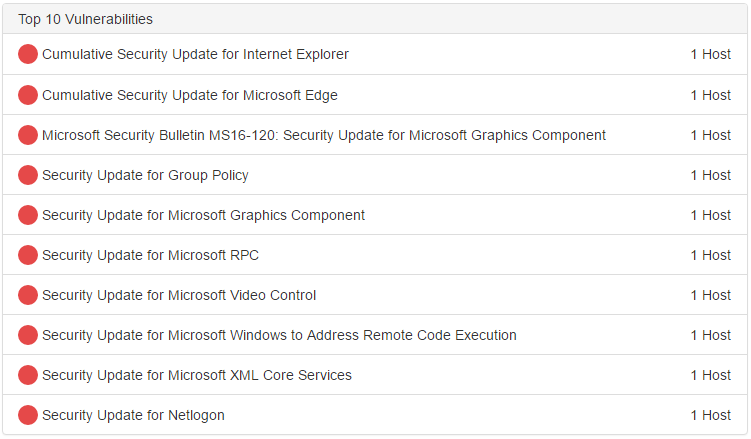Screen dimensions: 751x439
Task: Select red dot next to MS16-120 bulletin
Action: pyautogui.click(x=28, y=135)
